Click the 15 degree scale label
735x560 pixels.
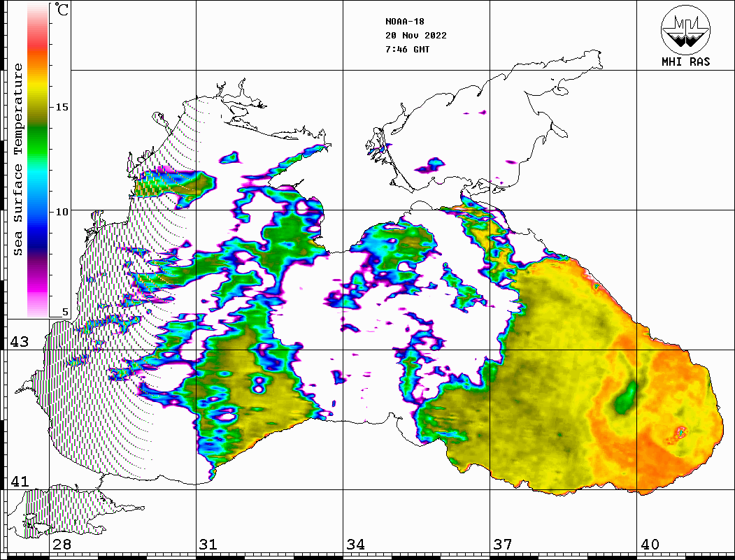coord(62,107)
